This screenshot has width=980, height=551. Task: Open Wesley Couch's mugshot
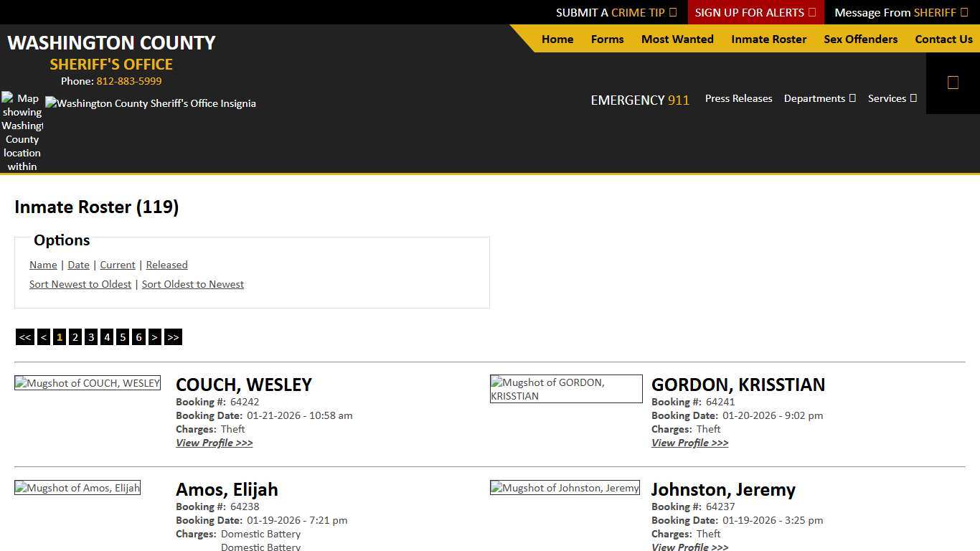(x=87, y=382)
